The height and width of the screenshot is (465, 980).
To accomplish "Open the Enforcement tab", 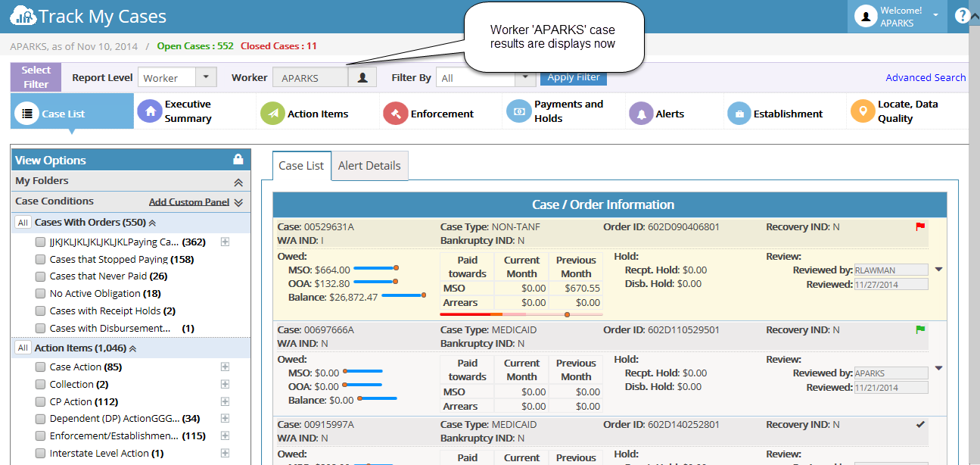I will click(441, 114).
